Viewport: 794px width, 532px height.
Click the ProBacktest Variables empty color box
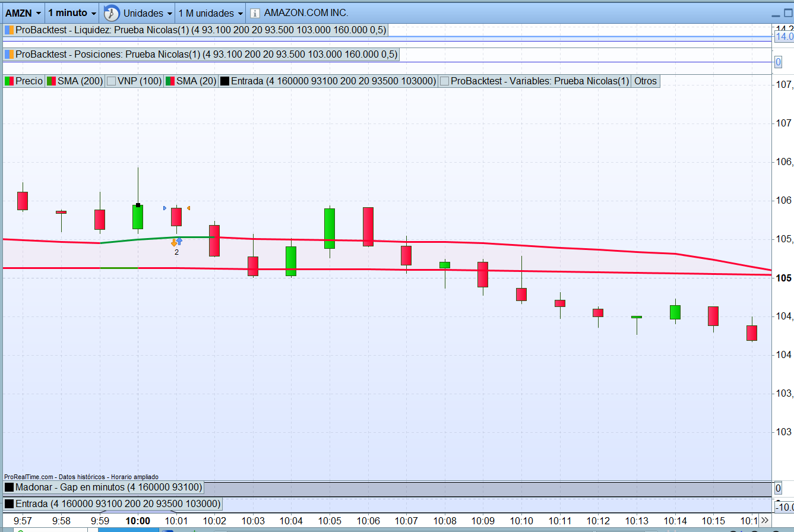click(445, 81)
